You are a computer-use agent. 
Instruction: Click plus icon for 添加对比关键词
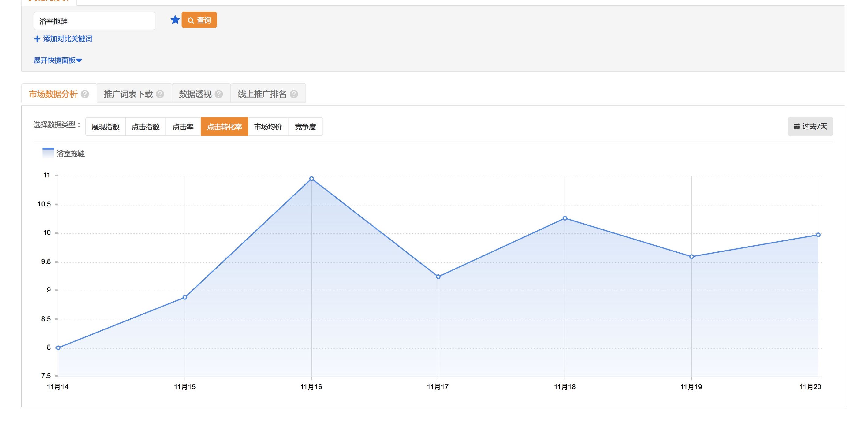coord(37,39)
